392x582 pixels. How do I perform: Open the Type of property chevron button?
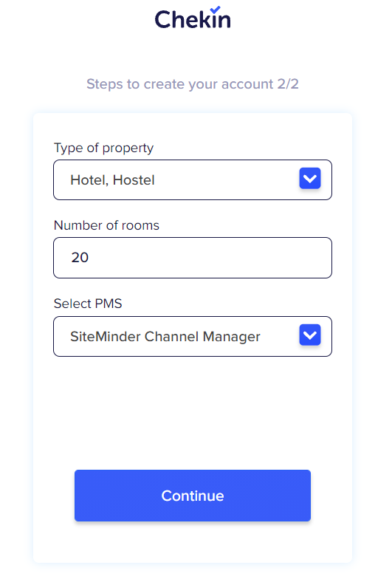click(x=309, y=179)
